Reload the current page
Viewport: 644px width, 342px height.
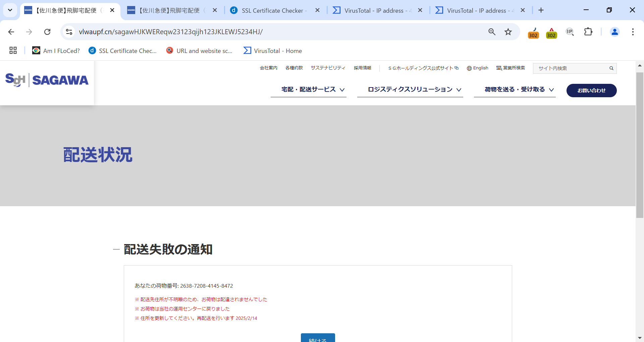point(47,32)
